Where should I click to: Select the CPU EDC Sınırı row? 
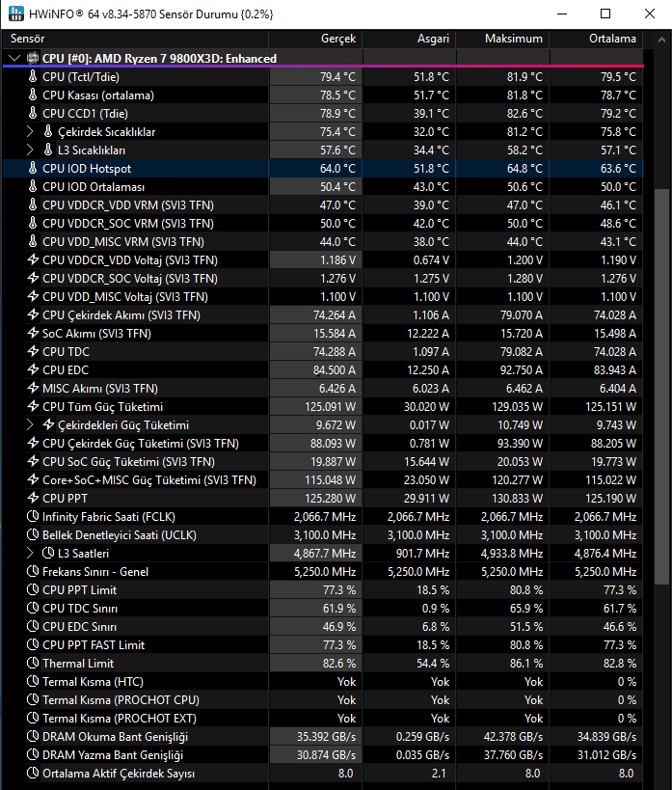click(x=322, y=627)
